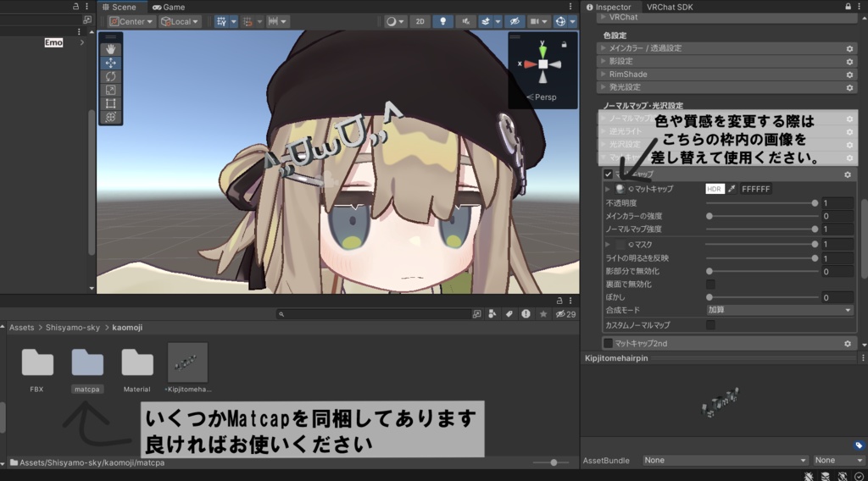This screenshot has height=481, width=868.
Task: Expand メインカラー / 透過設定 section
Action: [604, 48]
